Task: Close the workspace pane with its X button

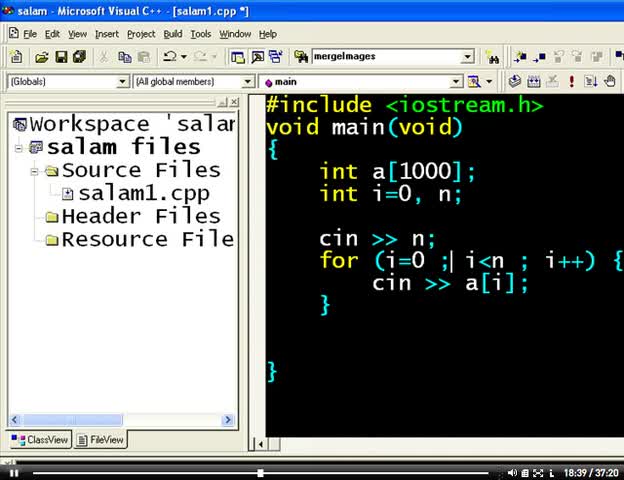Action: pyautogui.click(x=234, y=102)
